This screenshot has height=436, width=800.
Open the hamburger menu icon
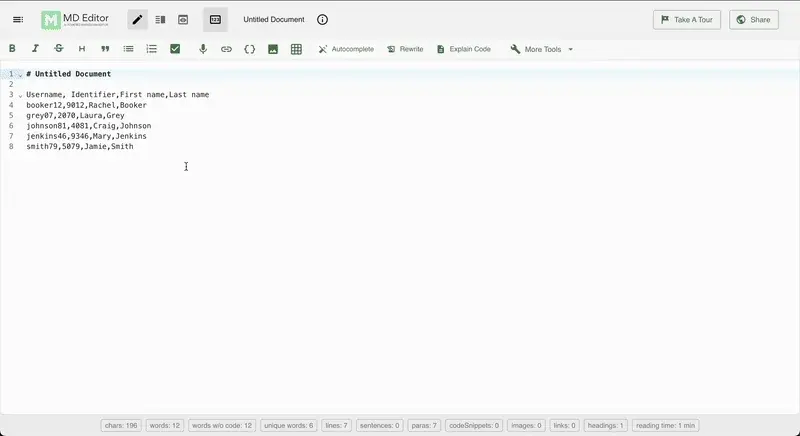18,20
